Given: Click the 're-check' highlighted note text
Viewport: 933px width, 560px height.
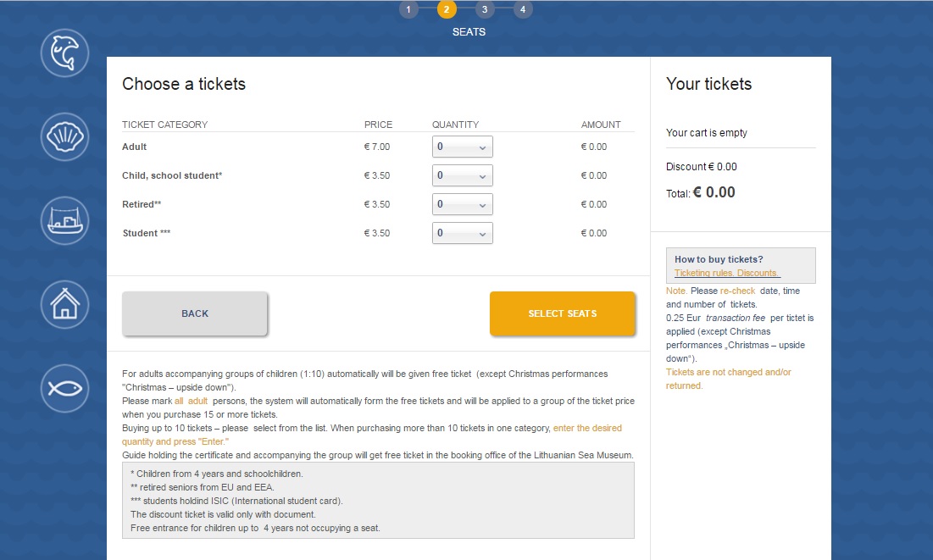Looking at the screenshot, I should pos(737,291).
